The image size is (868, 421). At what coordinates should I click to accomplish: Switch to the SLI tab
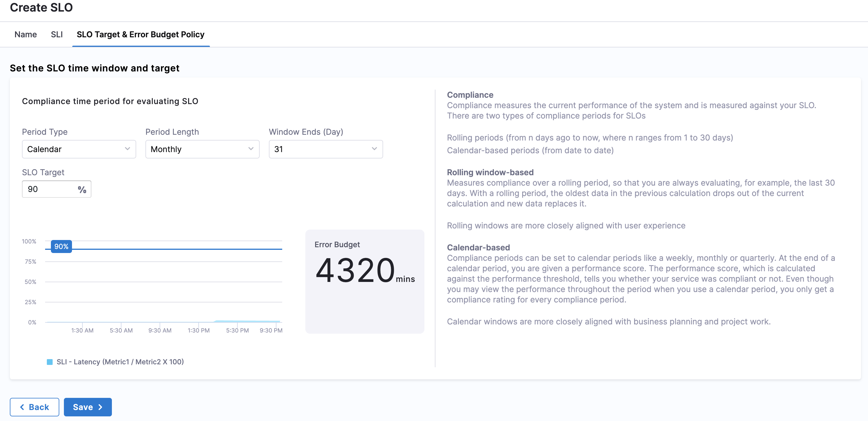tap(57, 34)
